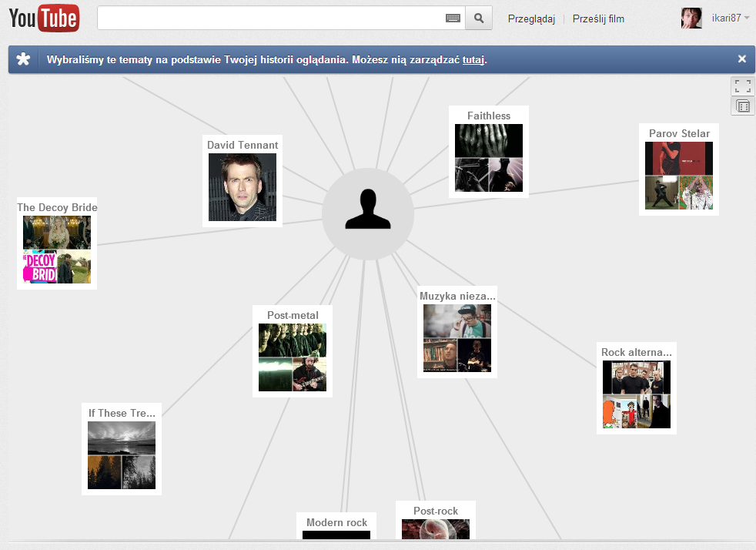
Task: Click the Post-metal topic title
Action: (293, 315)
